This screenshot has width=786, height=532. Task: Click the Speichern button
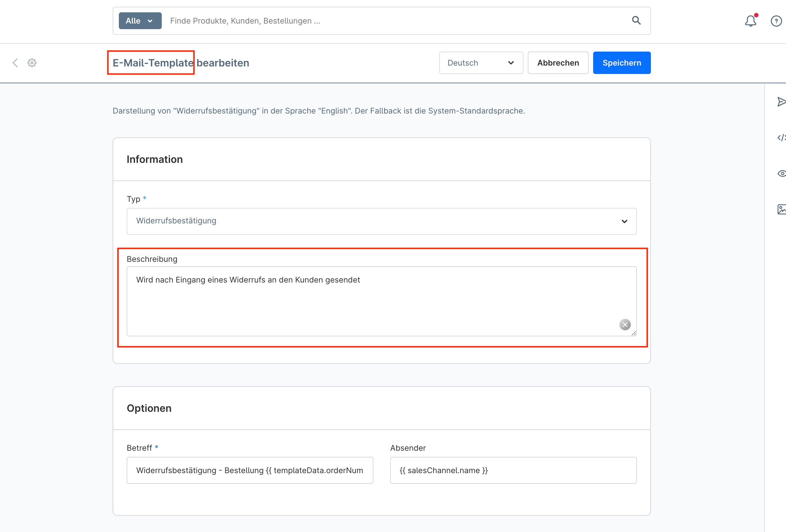pos(621,63)
